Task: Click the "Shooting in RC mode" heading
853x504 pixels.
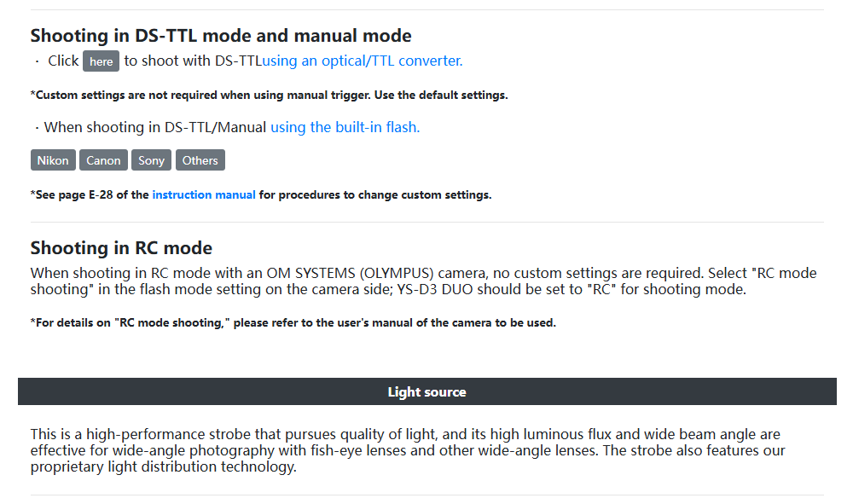Action: click(x=121, y=248)
